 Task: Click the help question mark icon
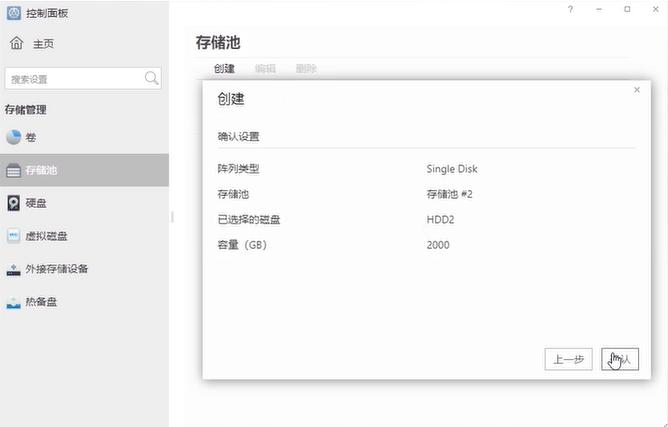pos(571,9)
